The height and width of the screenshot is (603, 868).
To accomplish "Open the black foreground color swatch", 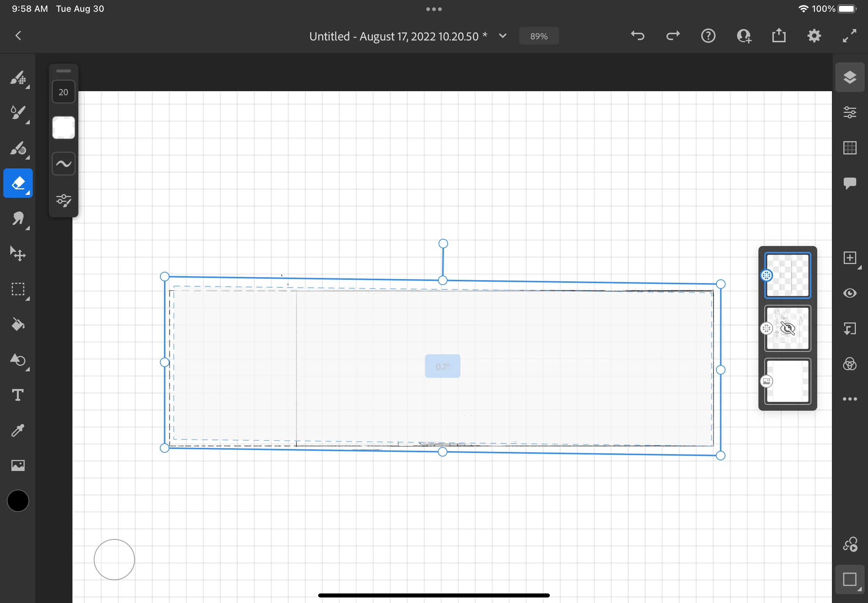I will pyautogui.click(x=18, y=501).
